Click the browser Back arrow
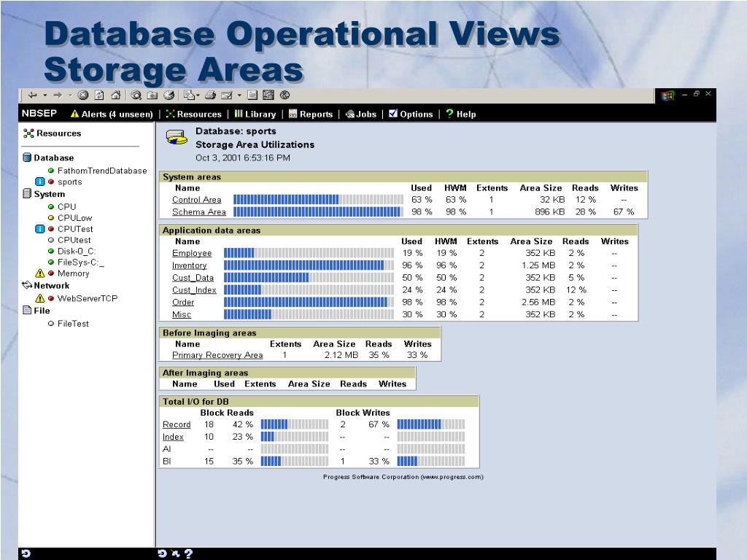Image resolution: width=747 pixels, height=560 pixels. (32, 96)
